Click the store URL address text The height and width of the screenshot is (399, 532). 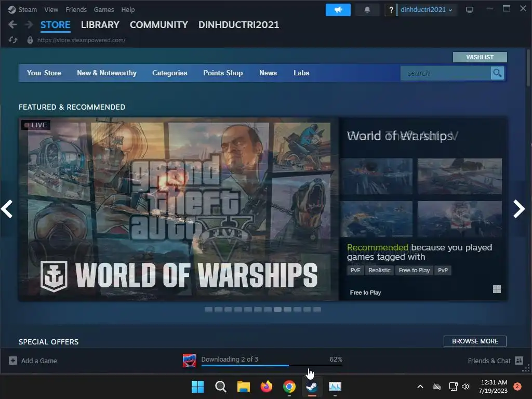(x=81, y=40)
